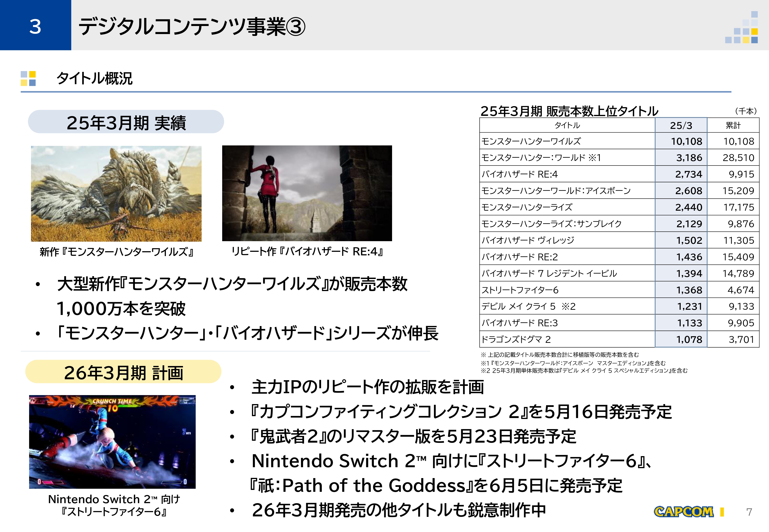Screen dimensions: 769x532
Task: Click the footnote ※2 about スペシャルエディション
Action: [584, 371]
